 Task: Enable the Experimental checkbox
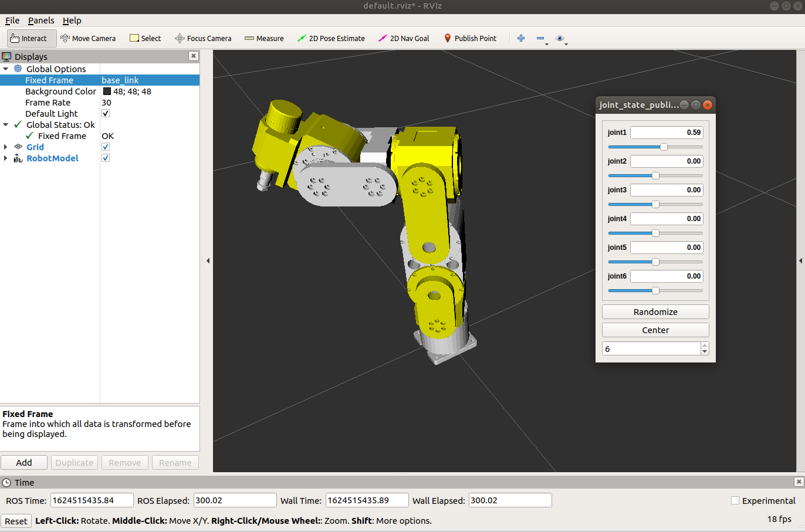coord(735,500)
